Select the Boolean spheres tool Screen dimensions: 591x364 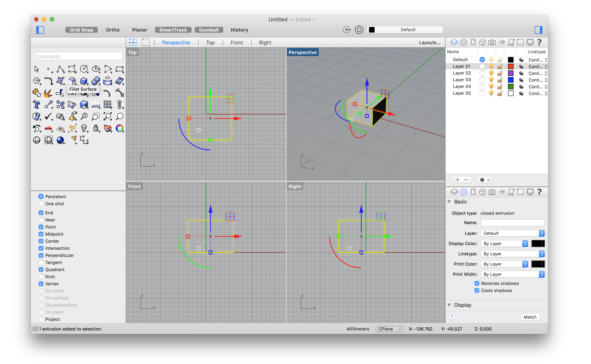pyautogui.click(x=96, y=81)
